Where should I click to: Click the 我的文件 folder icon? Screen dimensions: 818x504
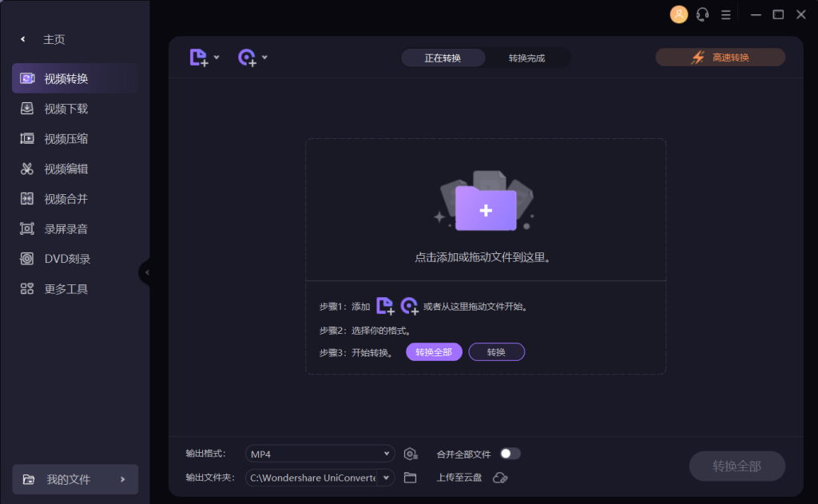click(x=29, y=479)
